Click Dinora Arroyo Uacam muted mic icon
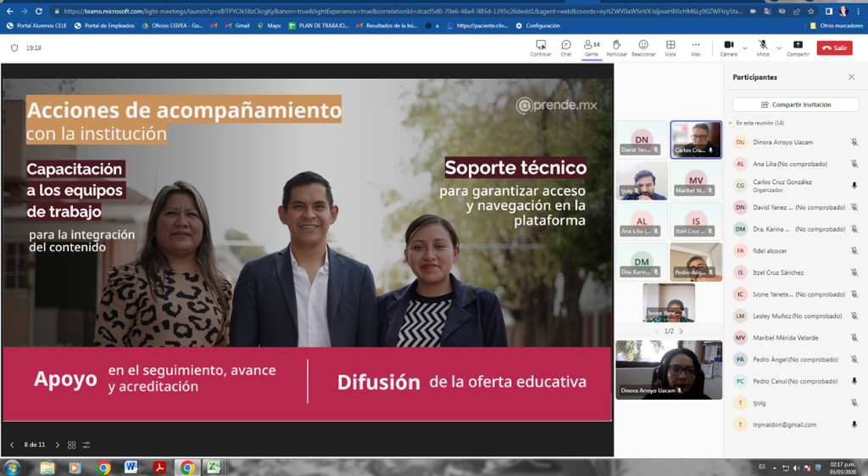 pos(854,143)
